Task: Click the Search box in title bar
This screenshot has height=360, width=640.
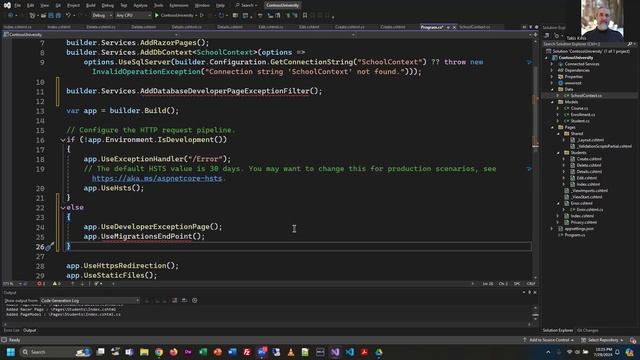Action: [x=247, y=5]
